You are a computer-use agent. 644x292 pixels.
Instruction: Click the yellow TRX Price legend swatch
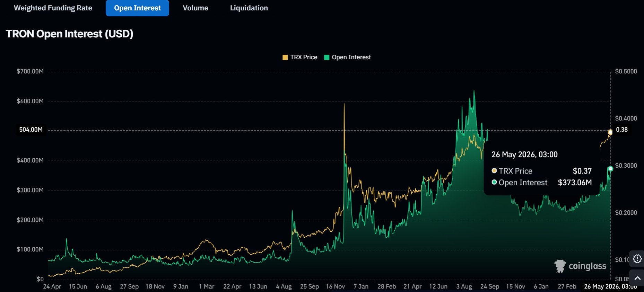click(x=285, y=57)
